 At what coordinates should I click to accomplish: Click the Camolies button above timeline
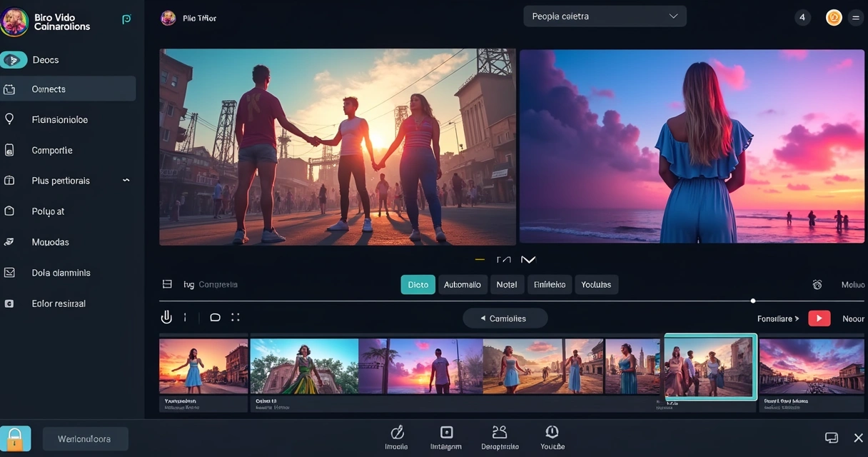[x=505, y=318]
